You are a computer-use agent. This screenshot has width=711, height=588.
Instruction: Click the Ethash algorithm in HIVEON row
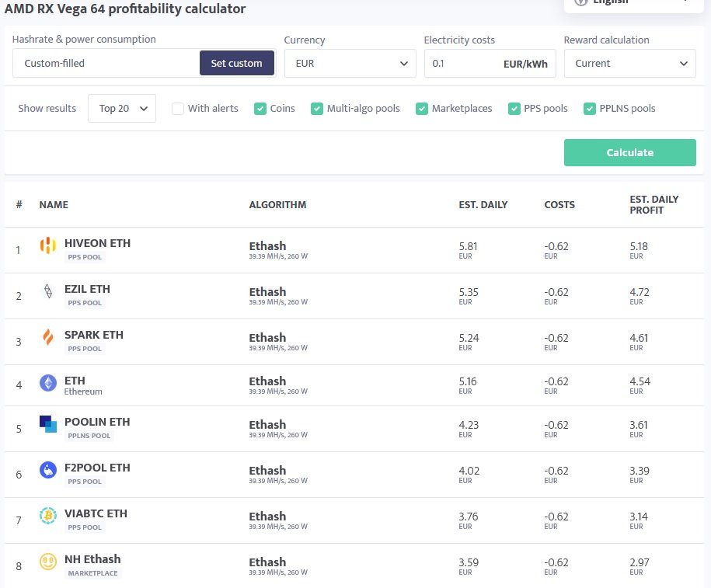tap(267, 245)
